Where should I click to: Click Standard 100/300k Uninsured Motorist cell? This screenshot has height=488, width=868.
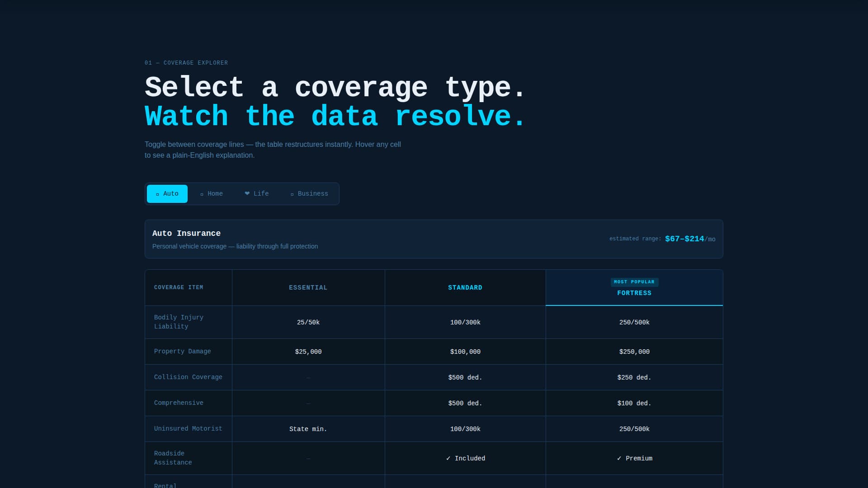click(x=465, y=429)
